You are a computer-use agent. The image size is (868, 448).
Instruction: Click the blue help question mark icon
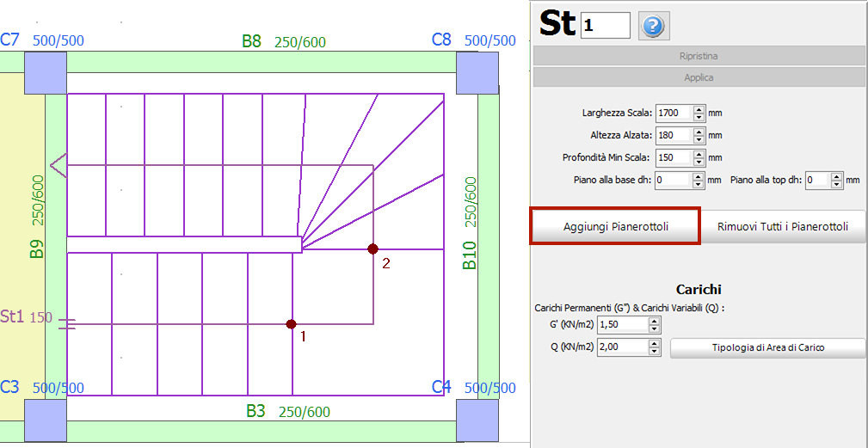[654, 25]
